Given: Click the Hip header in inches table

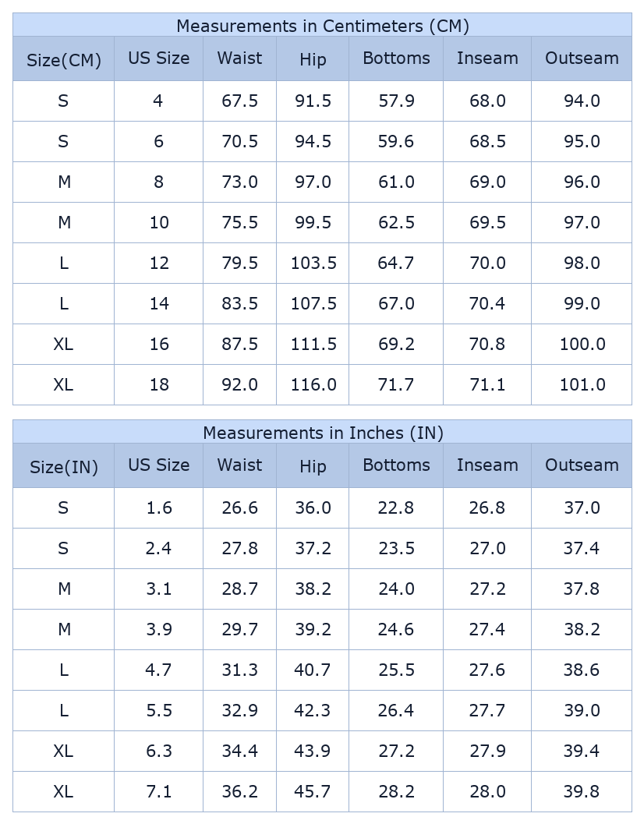Looking at the screenshot, I should [x=313, y=467].
